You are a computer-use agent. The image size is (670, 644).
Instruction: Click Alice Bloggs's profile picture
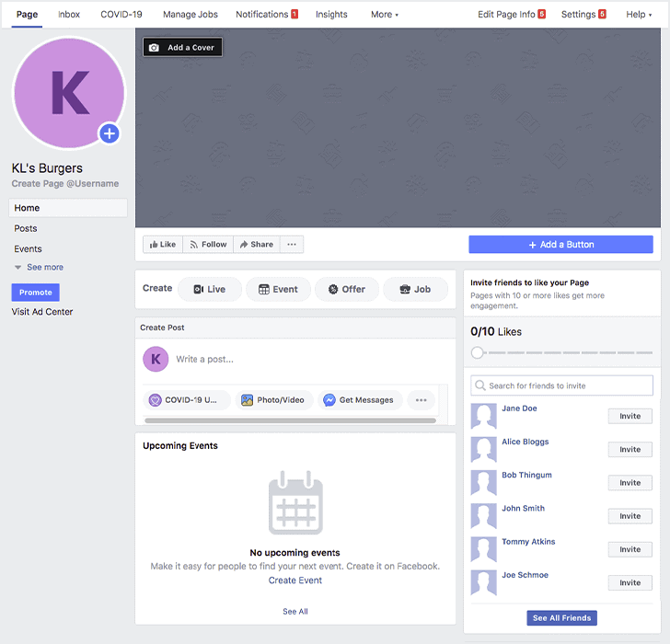[x=484, y=449]
